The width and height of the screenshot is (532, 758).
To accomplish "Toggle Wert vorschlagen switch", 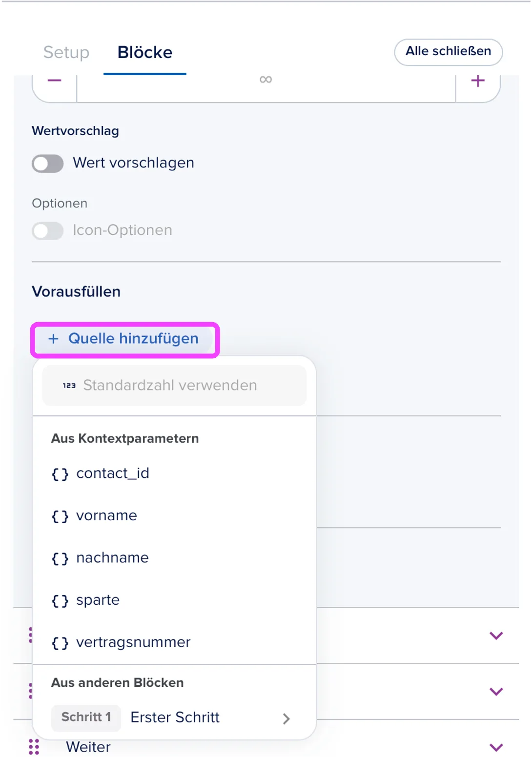I will [48, 163].
